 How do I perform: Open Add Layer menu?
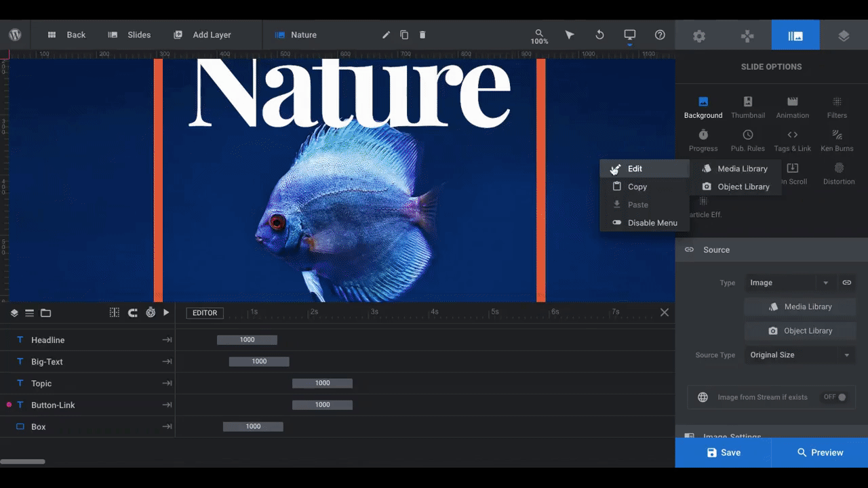[x=202, y=35]
